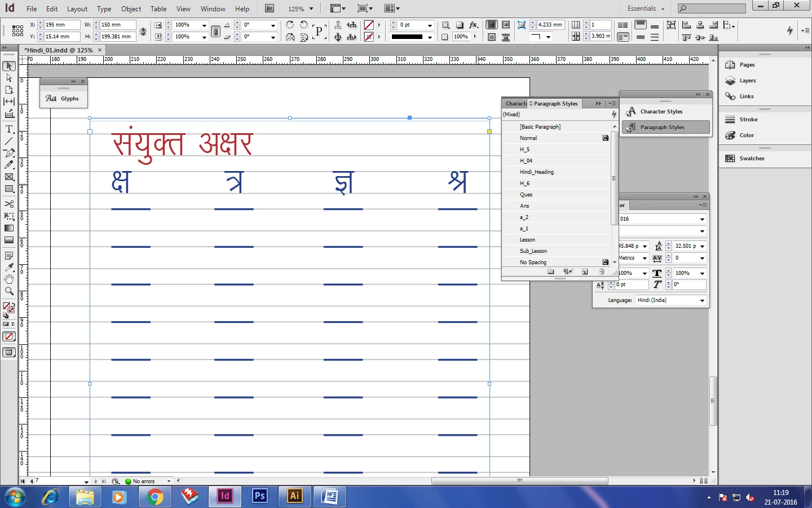Screen dimensions: 812x508
Task: Select the Note tool
Action: click(9, 256)
